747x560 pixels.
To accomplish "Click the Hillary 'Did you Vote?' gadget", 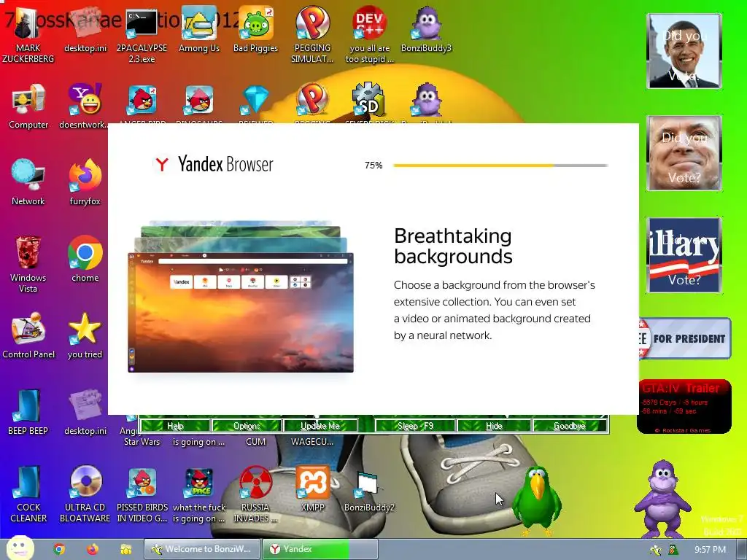I will pyautogui.click(x=684, y=254).
